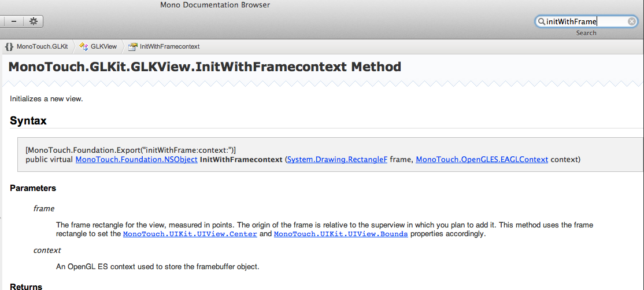Click the InitWithFramecontext method icon

click(132, 46)
